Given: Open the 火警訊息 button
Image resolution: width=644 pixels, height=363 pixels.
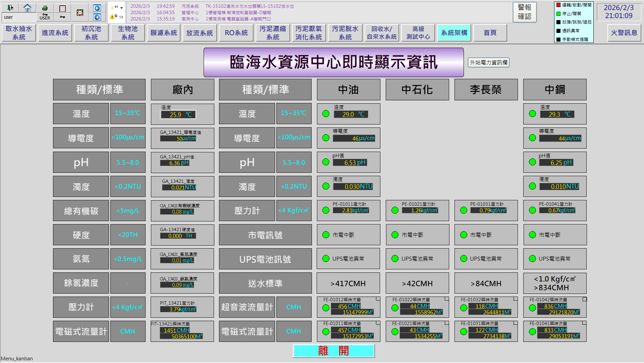Looking at the screenshot, I should click(x=624, y=33).
